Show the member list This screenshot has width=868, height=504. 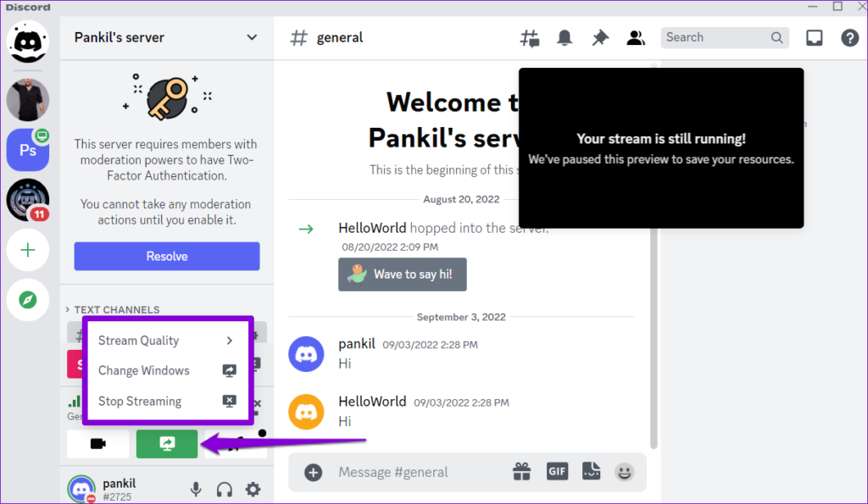click(636, 37)
